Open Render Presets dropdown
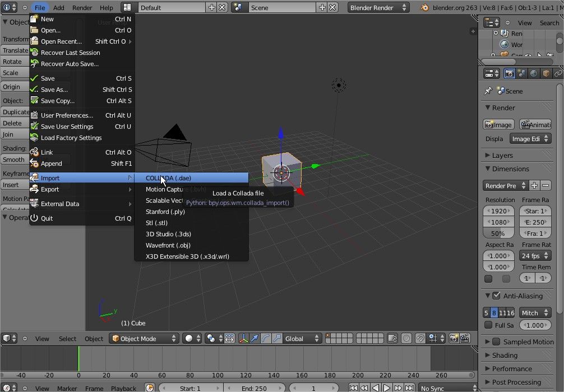 pos(505,186)
